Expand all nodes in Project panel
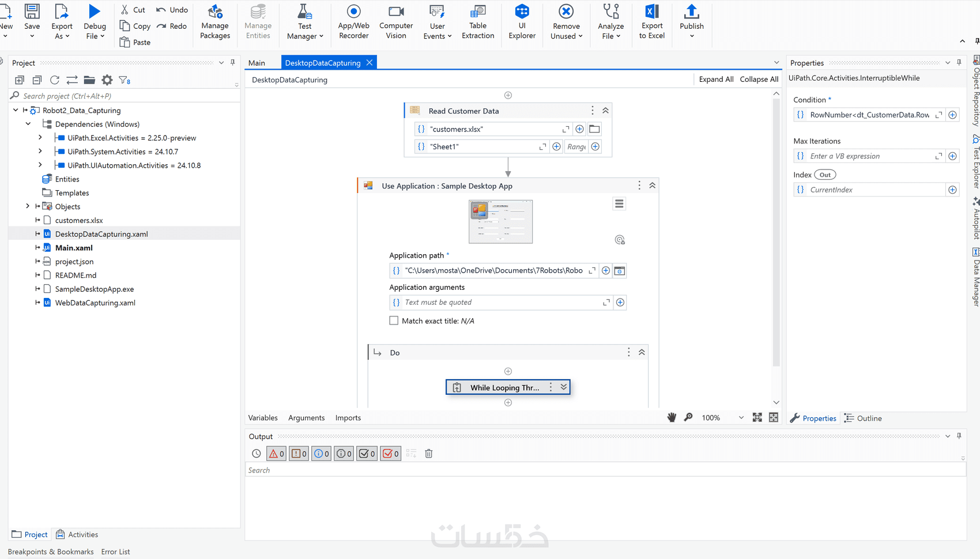Image resolution: width=980 pixels, height=559 pixels. (x=20, y=80)
